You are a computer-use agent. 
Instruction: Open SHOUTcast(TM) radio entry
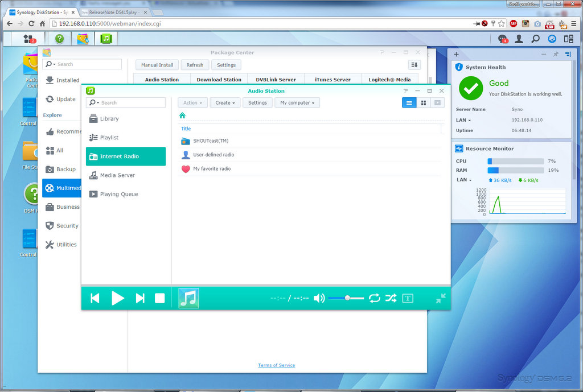click(309, 141)
